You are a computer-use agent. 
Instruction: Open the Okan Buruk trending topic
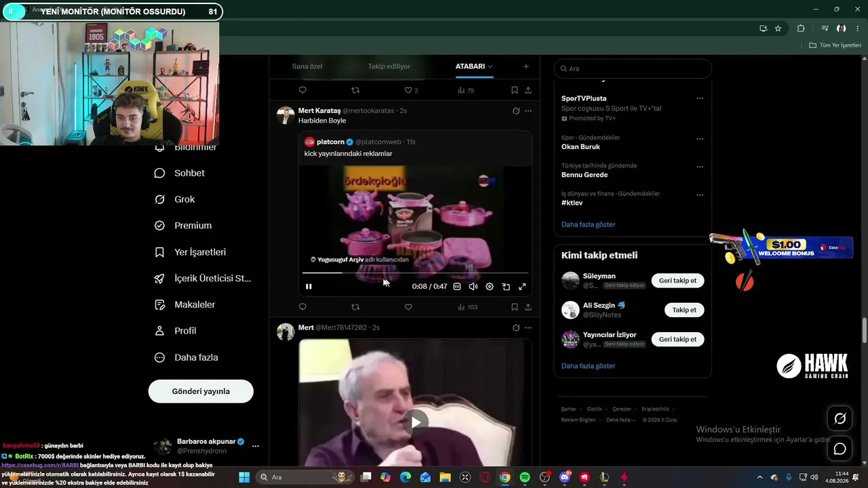(x=580, y=147)
